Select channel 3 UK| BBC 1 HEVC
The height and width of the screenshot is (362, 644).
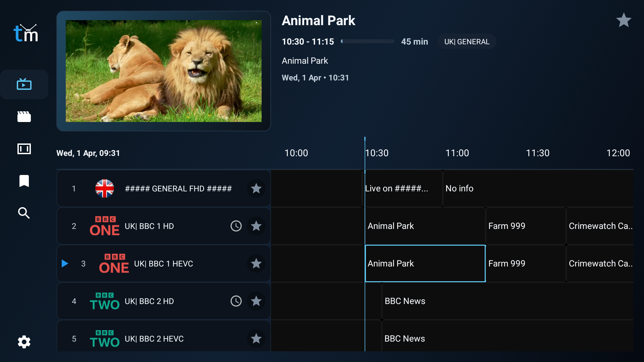coord(163,263)
